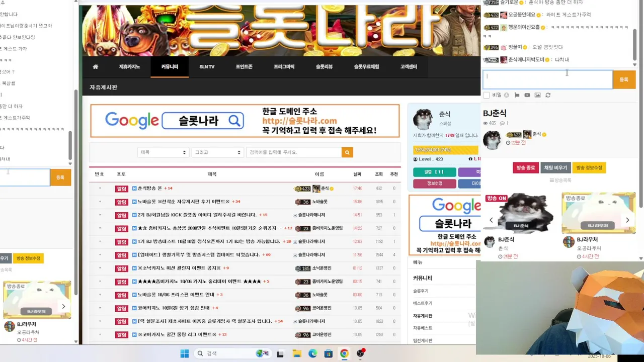The width and height of the screenshot is (644, 362).
Task: Click the video icon in chat toolbar
Action: pyautogui.click(x=527, y=95)
